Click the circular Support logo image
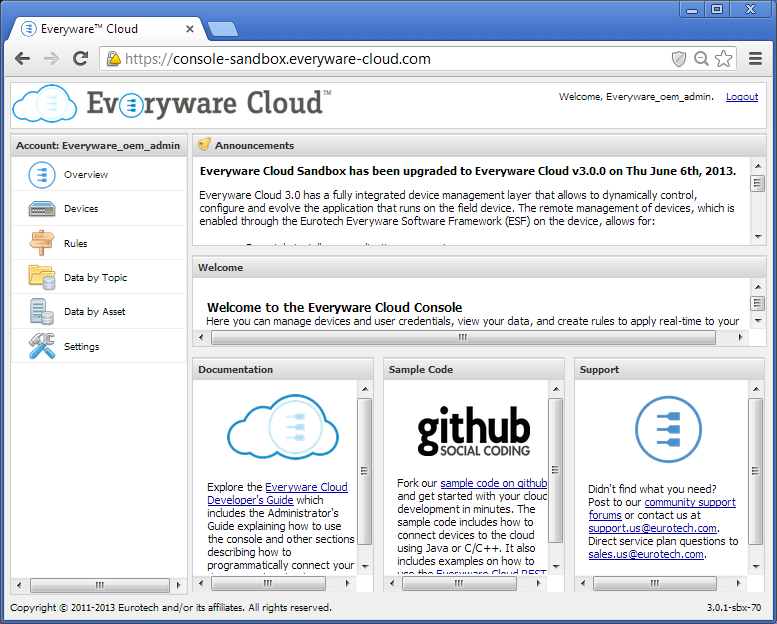 (668, 429)
